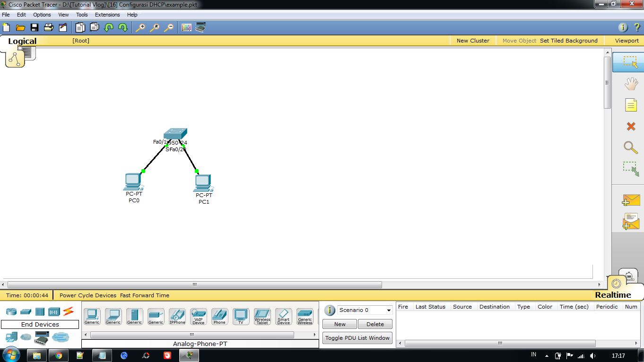Reset zoom with the R magnifier
Screen dimensions: 644x362
pos(155,27)
